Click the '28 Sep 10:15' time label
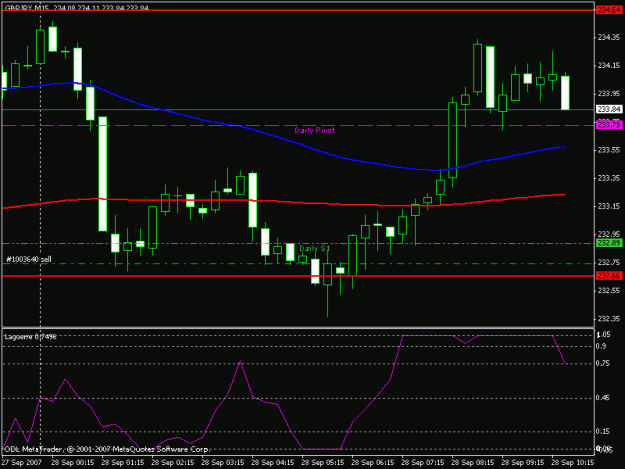The width and height of the screenshot is (625, 469). pos(572,463)
